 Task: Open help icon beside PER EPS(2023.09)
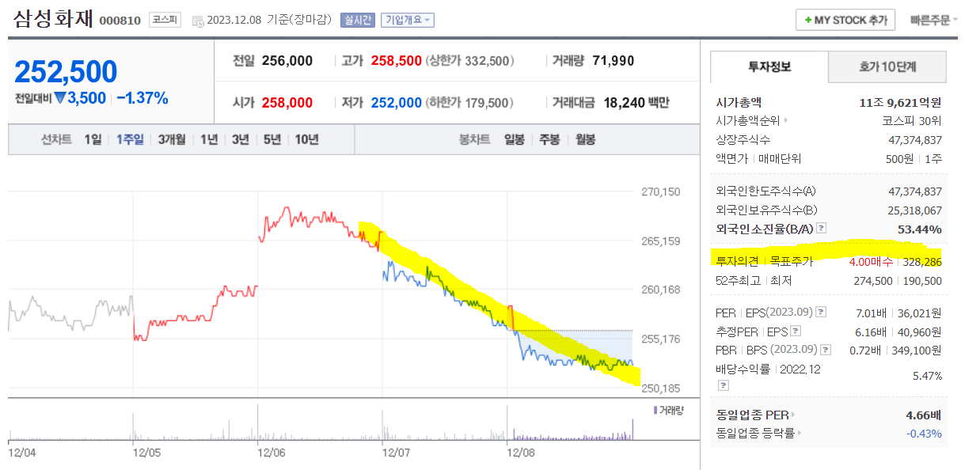[821, 313]
